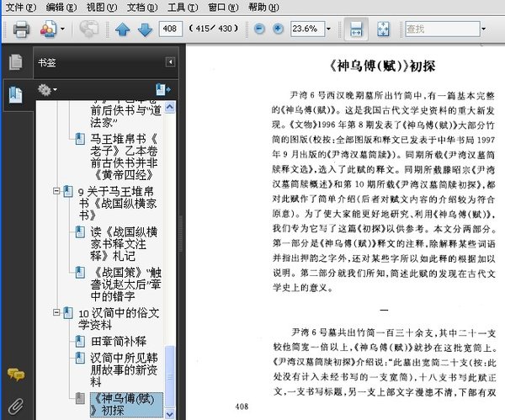This screenshot has width=505, height=420.
Task: Open the Find options dropdown arrow
Action: coord(483,29)
